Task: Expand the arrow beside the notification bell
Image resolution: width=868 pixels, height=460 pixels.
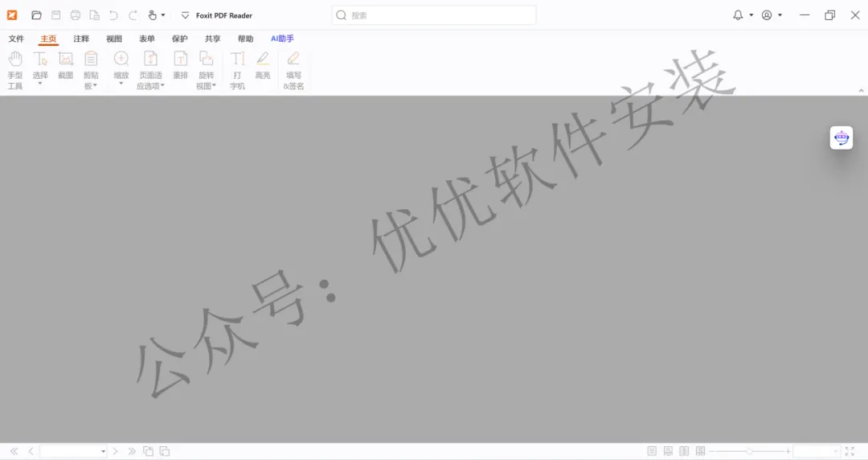Action: [751, 15]
